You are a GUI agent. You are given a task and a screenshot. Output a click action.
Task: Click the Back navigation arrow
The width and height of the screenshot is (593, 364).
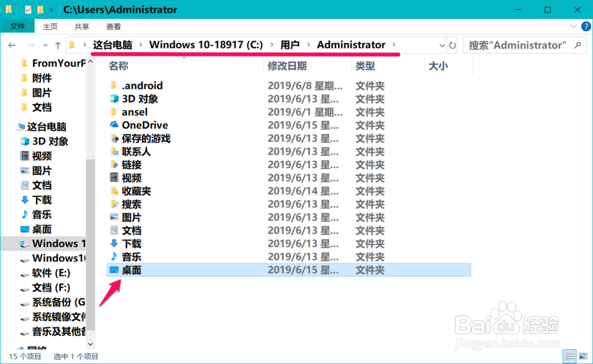pos(12,46)
